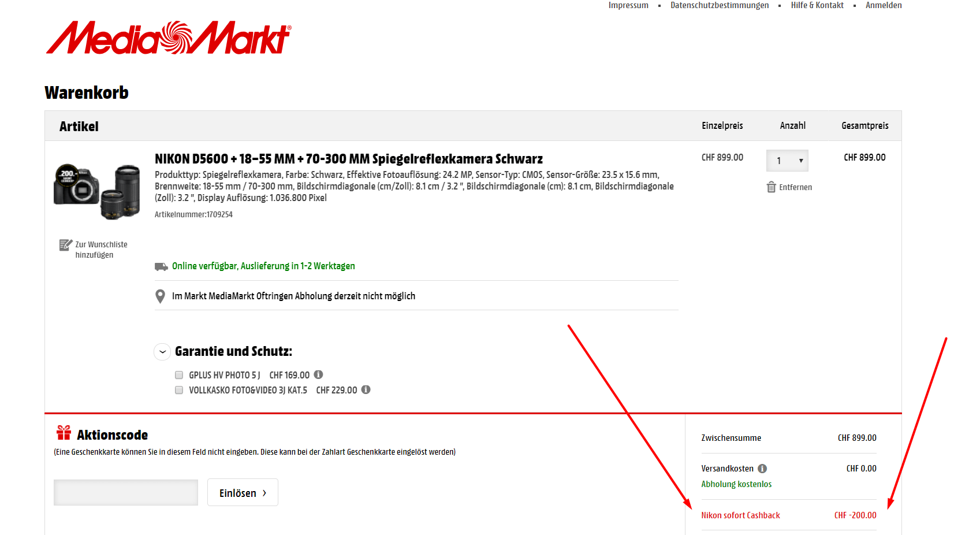Open info icon for GPLUS HV PHOTO 5 J
The image size is (980, 535).
(x=318, y=374)
